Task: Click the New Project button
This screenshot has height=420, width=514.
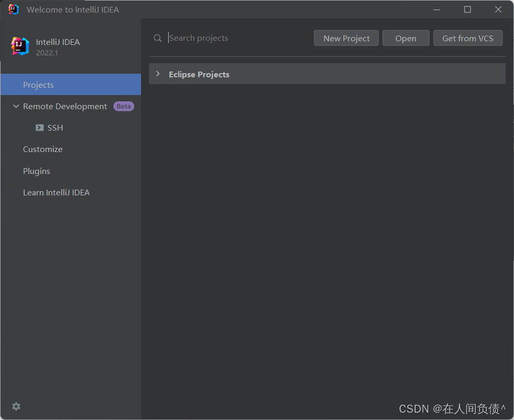Action: [x=346, y=38]
